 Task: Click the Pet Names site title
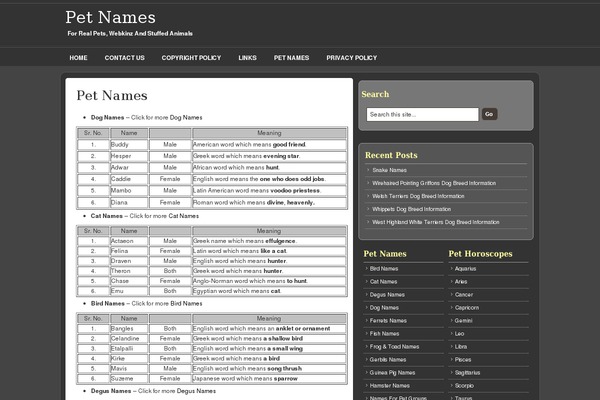(111, 17)
